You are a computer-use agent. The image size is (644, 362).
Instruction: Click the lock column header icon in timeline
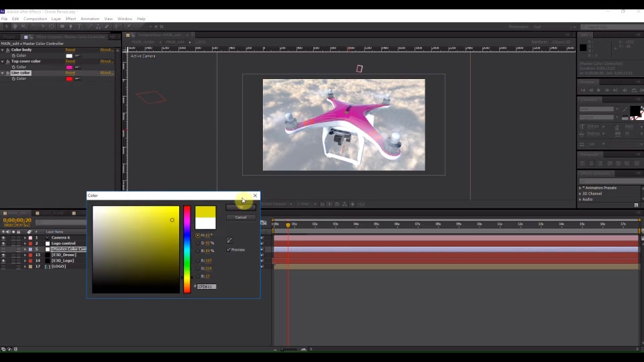click(x=18, y=232)
